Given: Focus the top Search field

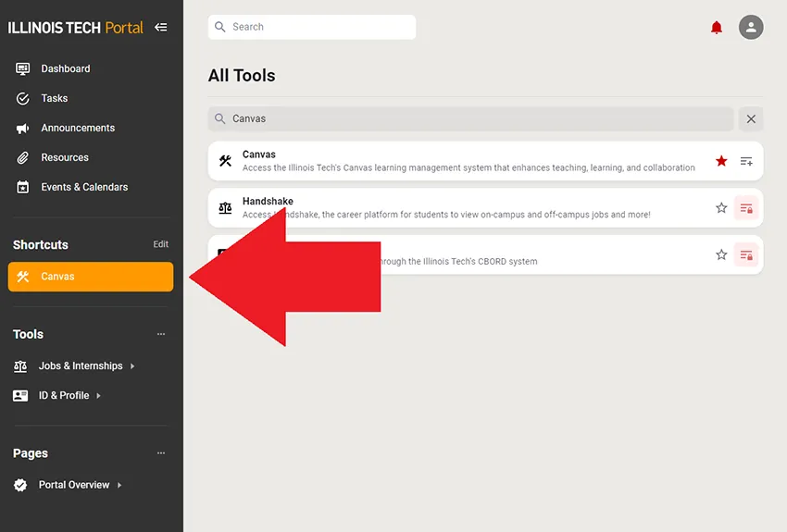Looking at the screenshot, I should click(312, 27).
